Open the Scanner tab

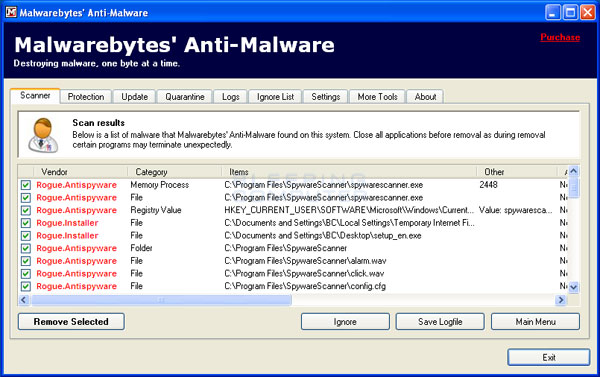pos(35,96)
